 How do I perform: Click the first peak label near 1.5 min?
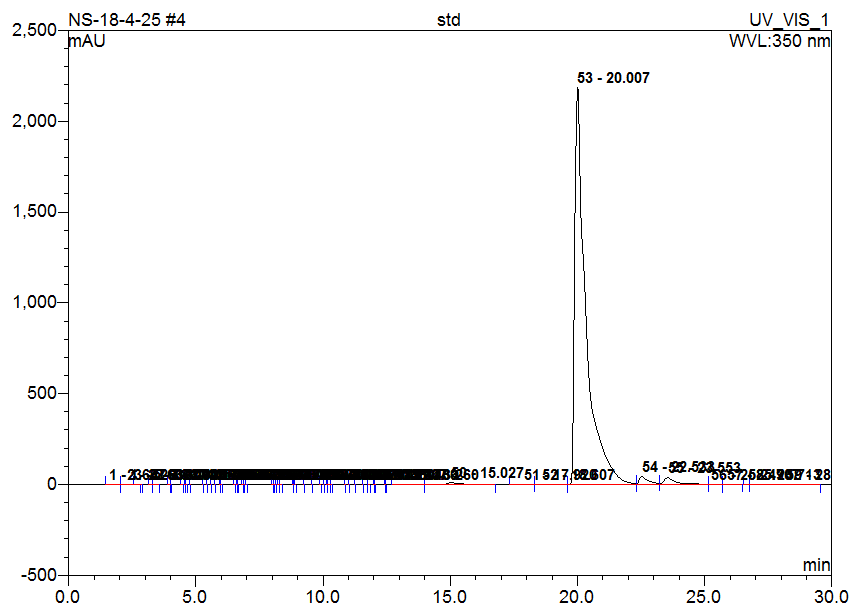point(120,474)
